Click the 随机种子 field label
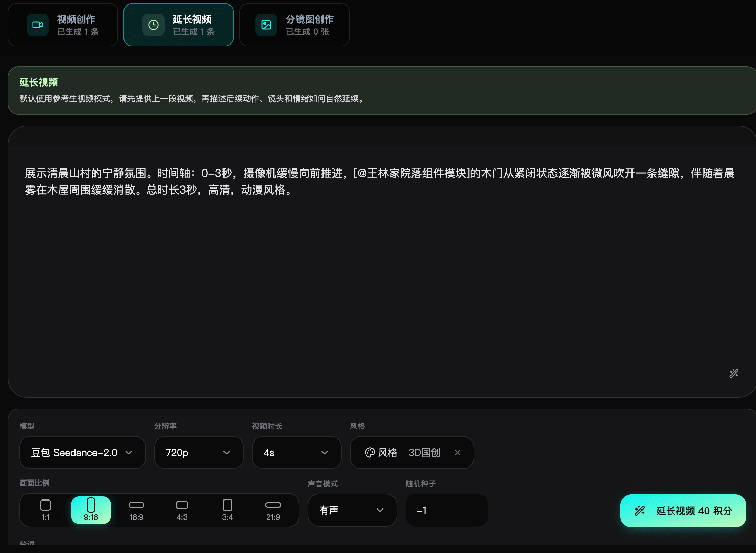756x553 pixels. [x=421, y=484]
